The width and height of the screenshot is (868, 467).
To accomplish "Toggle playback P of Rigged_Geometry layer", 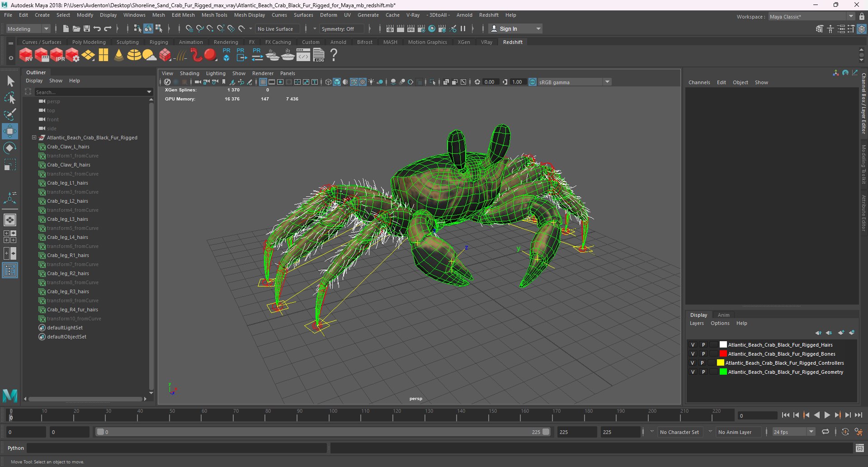I will [x=703, y=372].
